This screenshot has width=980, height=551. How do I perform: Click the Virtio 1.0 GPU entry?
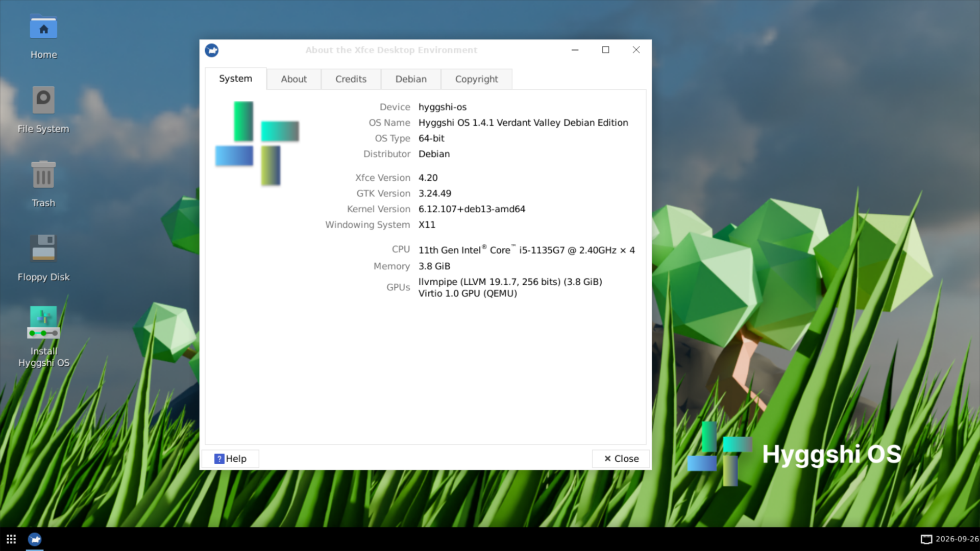coord(468,293)
